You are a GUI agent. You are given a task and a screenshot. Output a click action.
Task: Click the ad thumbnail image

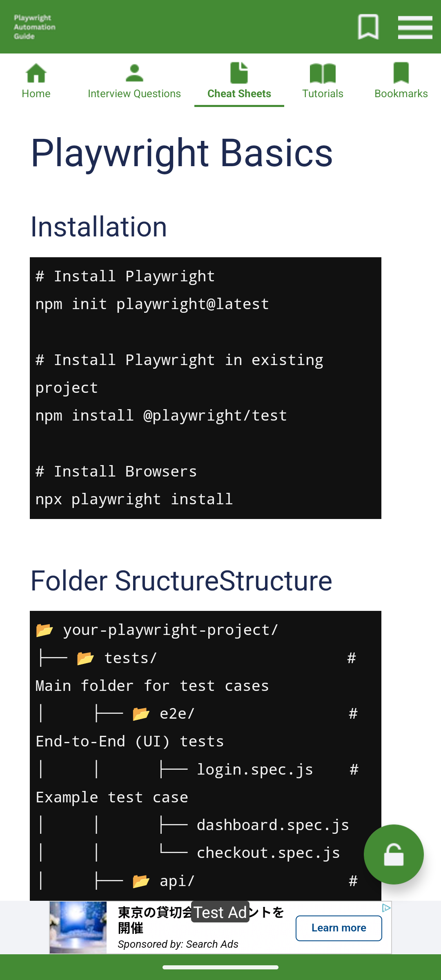pos(78,927)
